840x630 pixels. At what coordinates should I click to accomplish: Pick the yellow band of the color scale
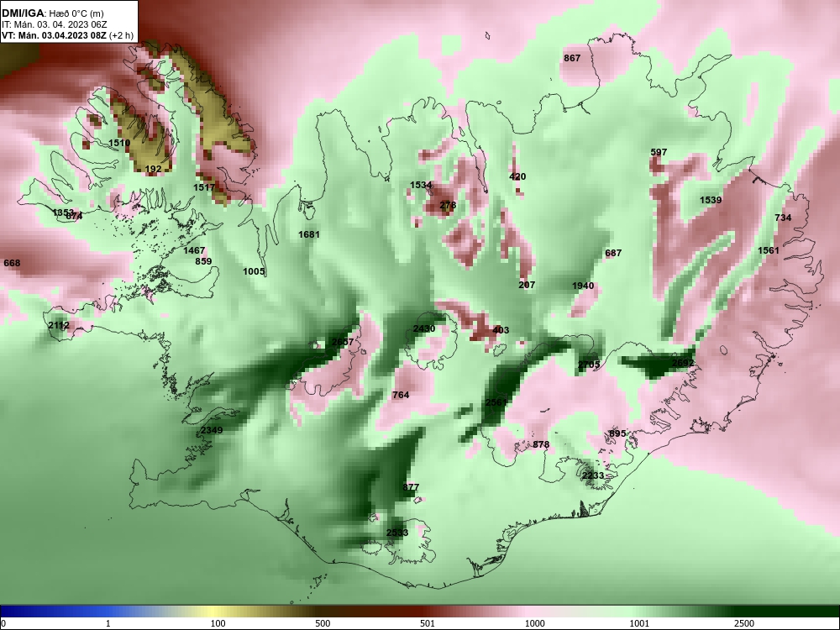(x=214, y=612)
